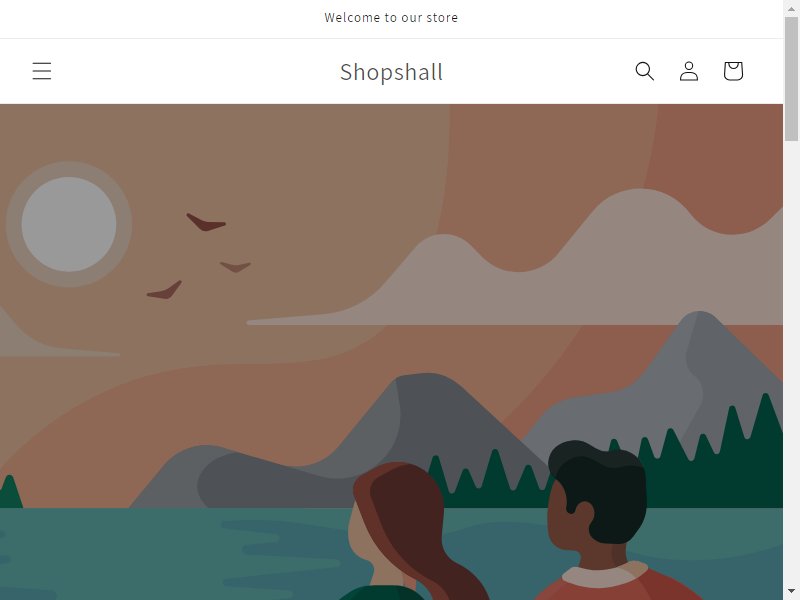Screen dimensions: 800x600
Task: Click the vertical scrollbar thumb
Action: pos(791,78)
